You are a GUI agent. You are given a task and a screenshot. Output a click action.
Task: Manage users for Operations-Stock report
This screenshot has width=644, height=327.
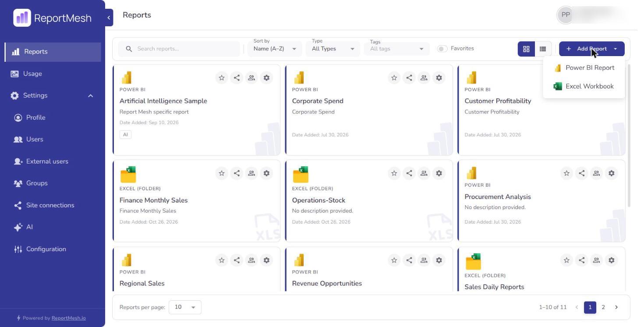424,173
